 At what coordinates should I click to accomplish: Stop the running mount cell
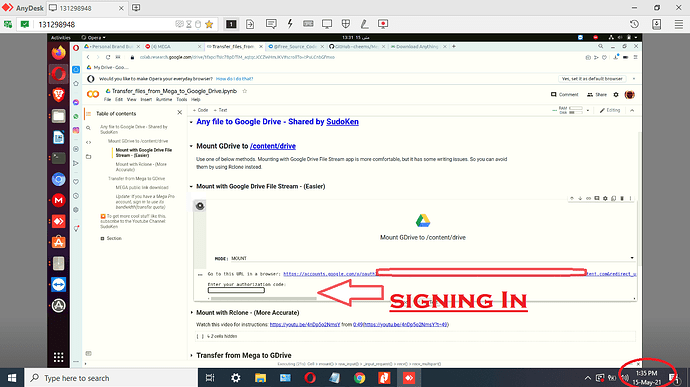pos(200,206)
